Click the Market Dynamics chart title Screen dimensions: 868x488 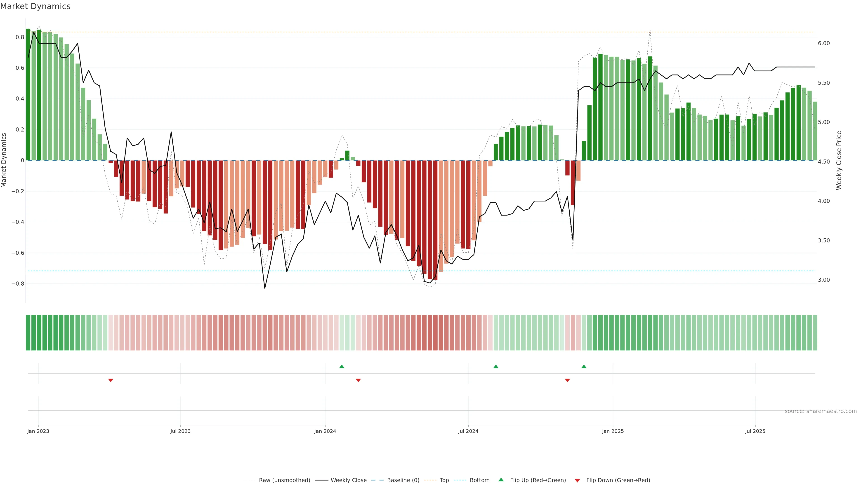point(35,6)
